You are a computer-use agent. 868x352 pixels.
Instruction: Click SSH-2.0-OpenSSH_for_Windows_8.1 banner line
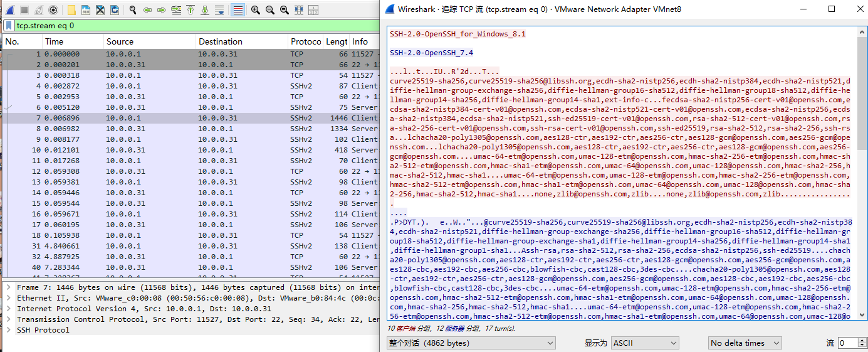click(458, 34)
